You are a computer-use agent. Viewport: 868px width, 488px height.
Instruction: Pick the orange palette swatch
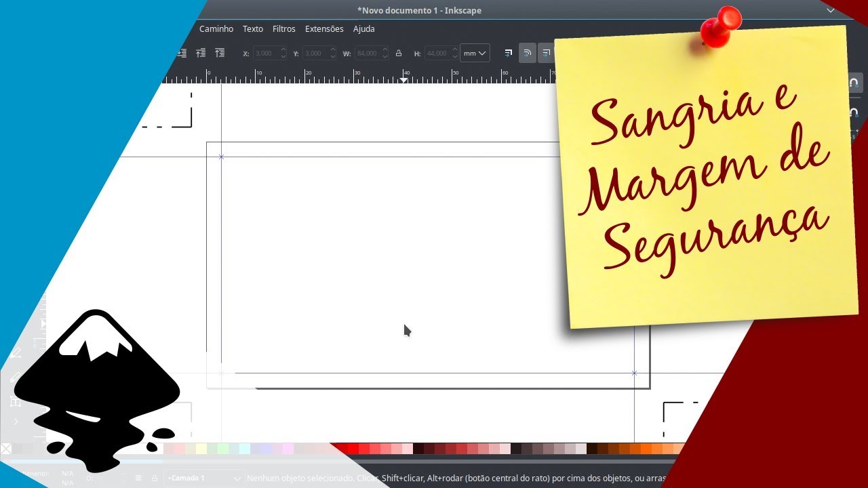point(646,449)
